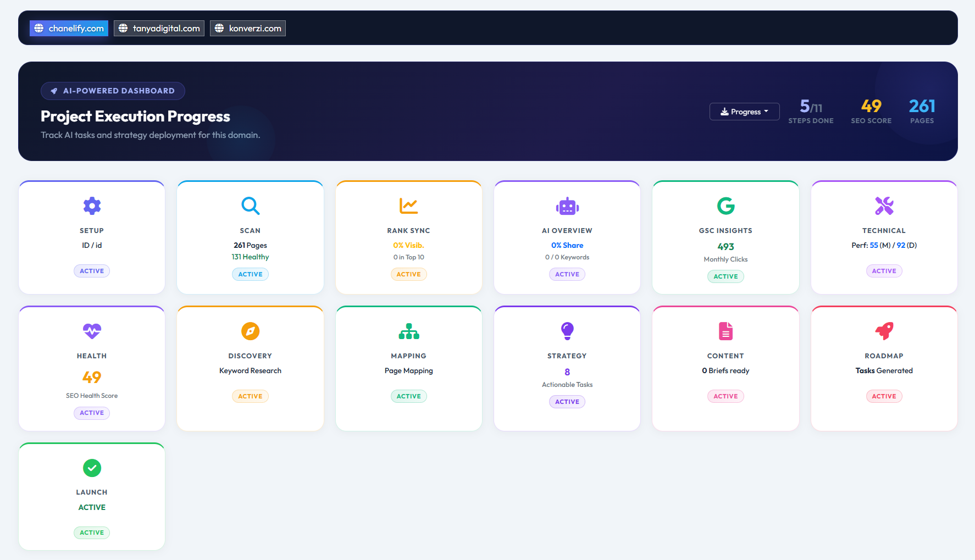Switch to the tanyadigital.com domain tab
Screen dimensions: 975x560
[159, 28]
